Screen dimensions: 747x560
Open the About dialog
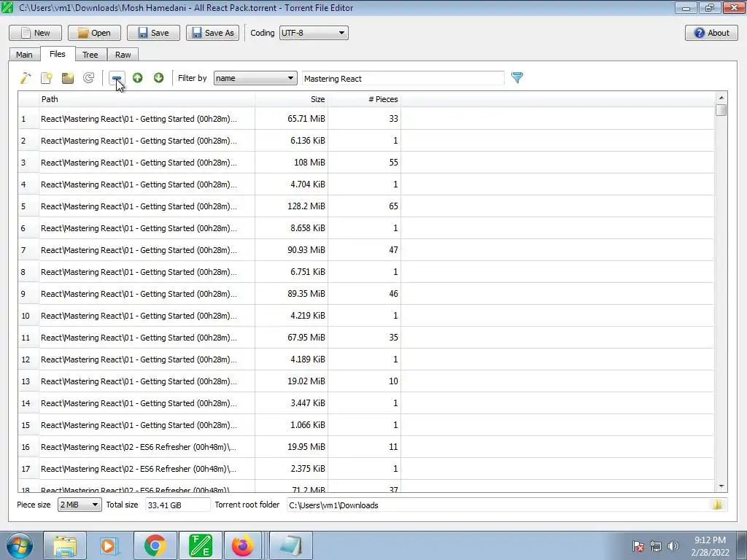tap(711, 33)
